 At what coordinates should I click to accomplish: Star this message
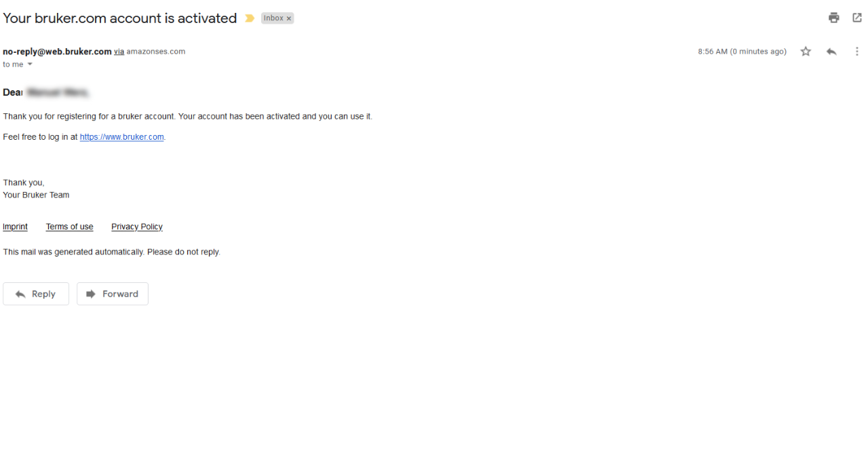pyautogui.click(x=806, y=52)
